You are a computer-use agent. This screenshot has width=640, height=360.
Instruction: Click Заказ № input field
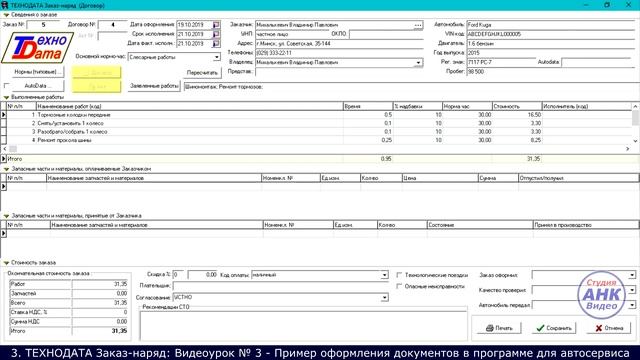point(43,25)
